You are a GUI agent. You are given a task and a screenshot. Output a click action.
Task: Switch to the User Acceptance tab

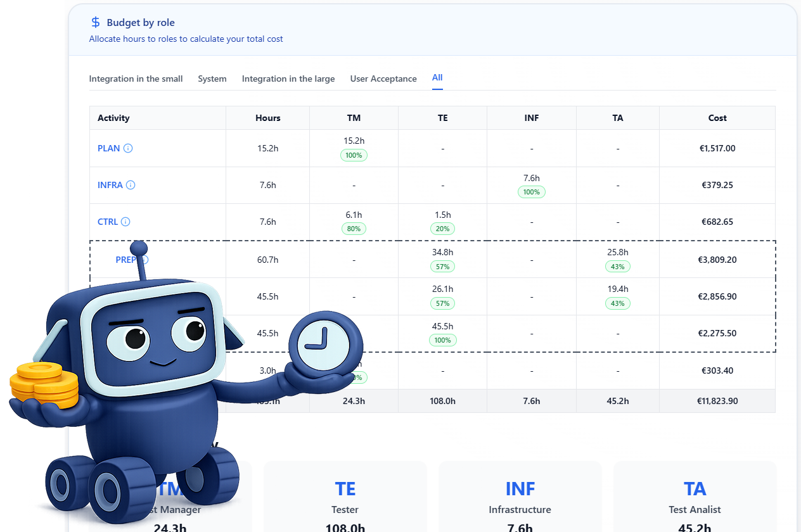point(383,79)
